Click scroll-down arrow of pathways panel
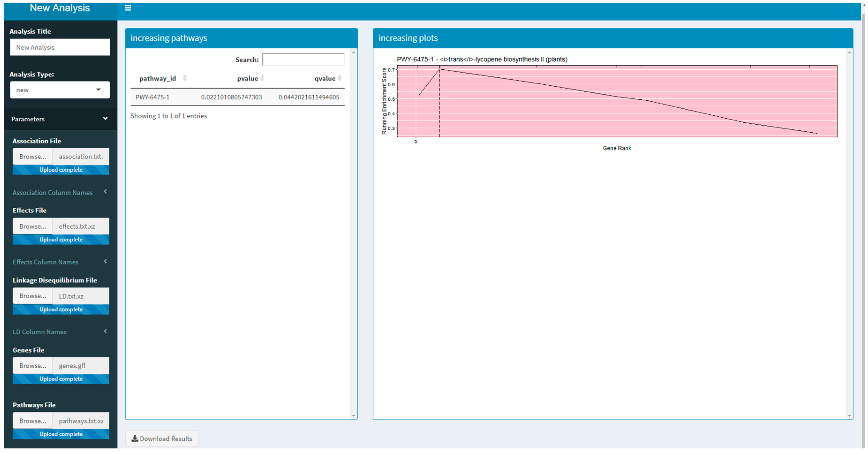Viewport: 868px width, 452px height. [353, 416]
